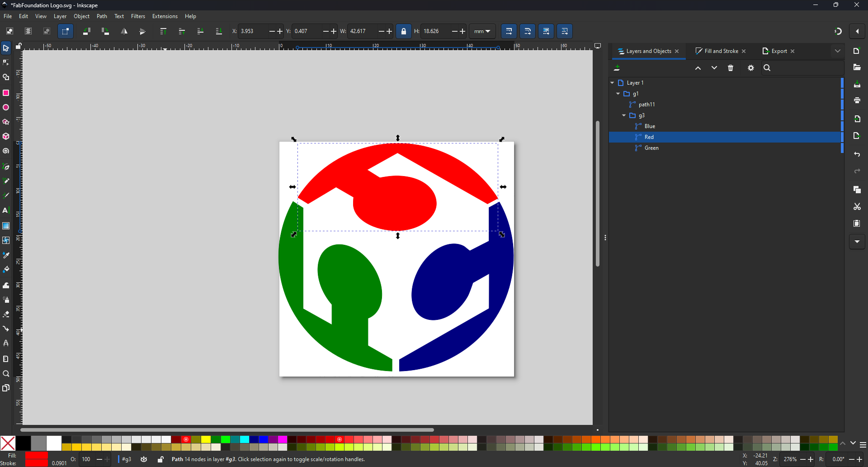This screenshot has width=868, height=467.
Task: Pick the Rectangle tool
Action: (x=6, y=93)
